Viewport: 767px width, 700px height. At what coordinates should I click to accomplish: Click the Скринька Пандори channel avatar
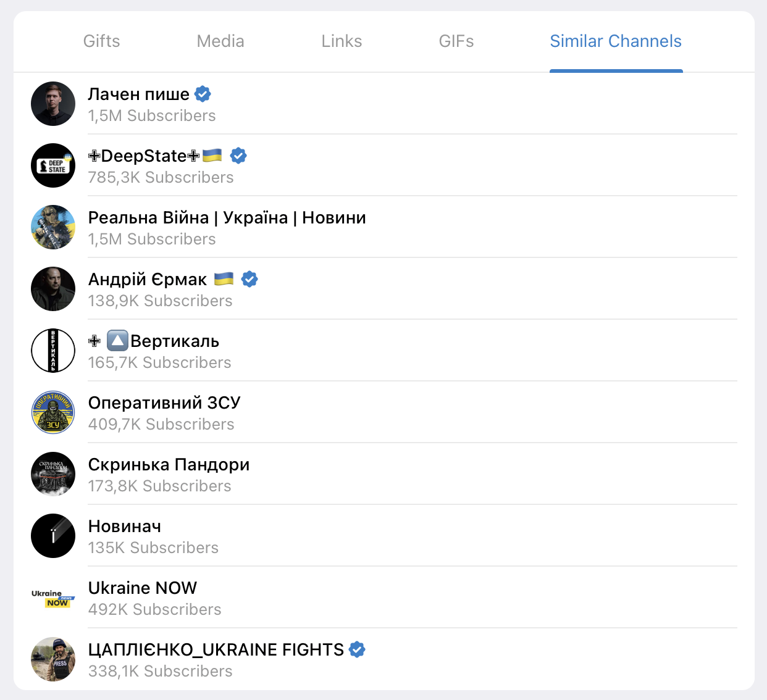click(53, 474)
